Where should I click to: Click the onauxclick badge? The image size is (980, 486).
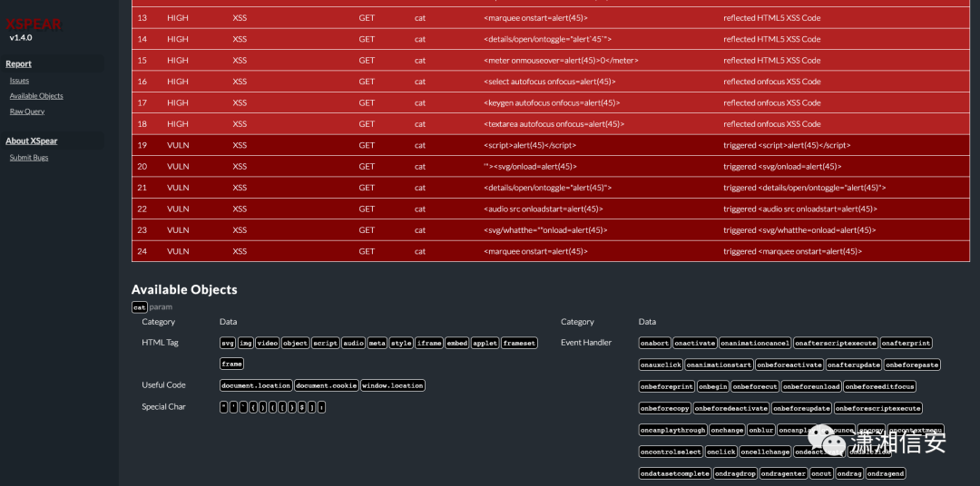point(661,364)
